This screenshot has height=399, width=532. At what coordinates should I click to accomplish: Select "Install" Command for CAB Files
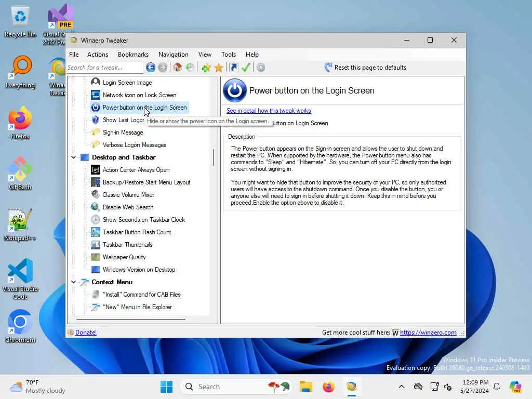(136, 295)
